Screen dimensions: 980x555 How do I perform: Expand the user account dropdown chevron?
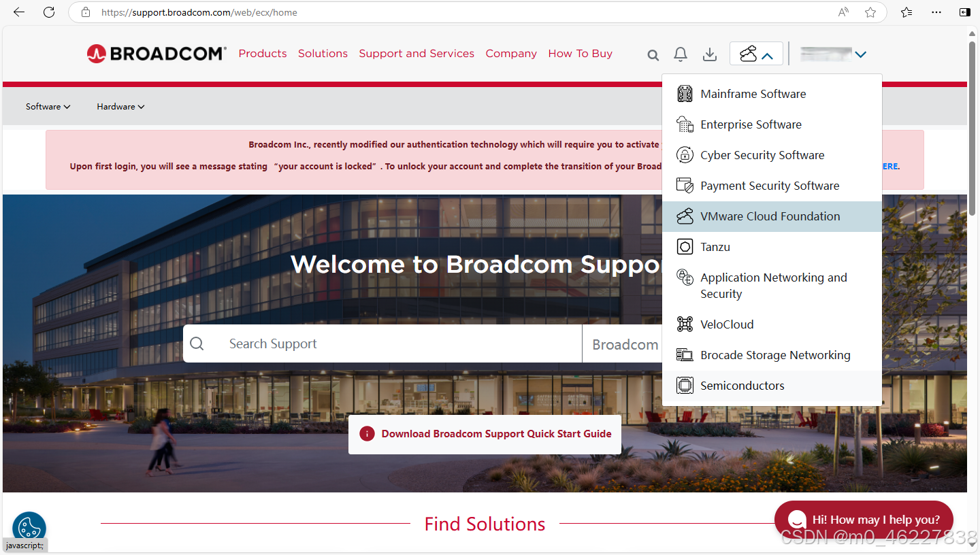point(861,54)
